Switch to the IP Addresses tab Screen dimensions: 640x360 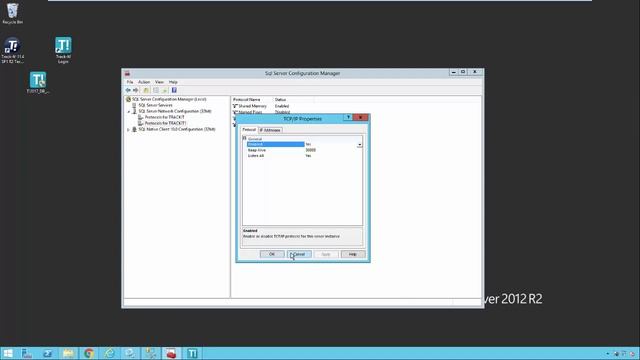(x=270, y=130)
